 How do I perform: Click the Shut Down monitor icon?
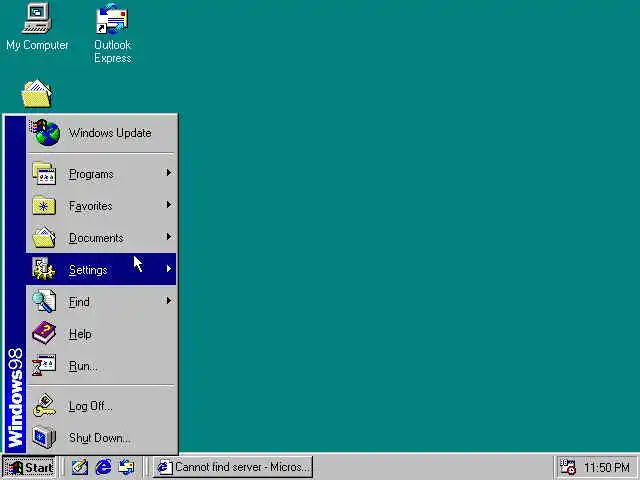tap(44, 437)
